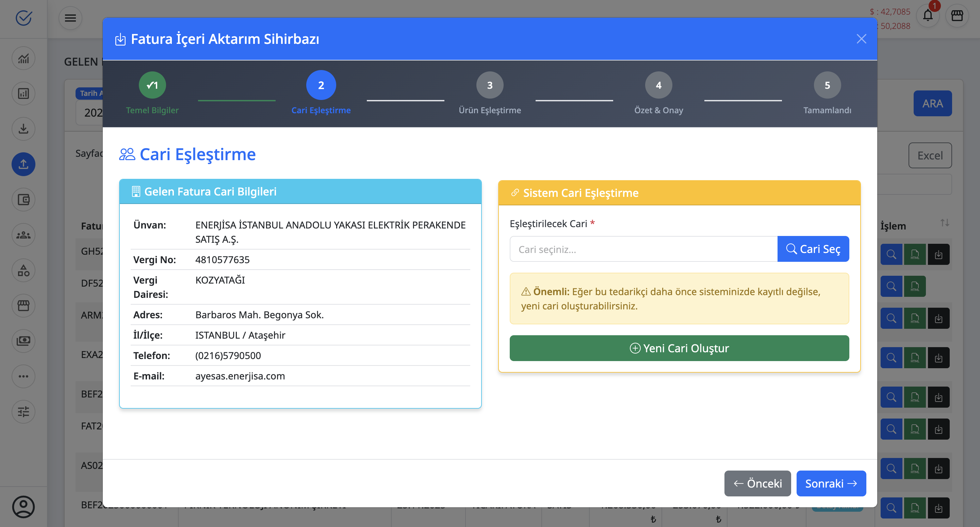Click the customers group sidebar icon
Viewport: 980px width, 527px height.
point(23,235)
